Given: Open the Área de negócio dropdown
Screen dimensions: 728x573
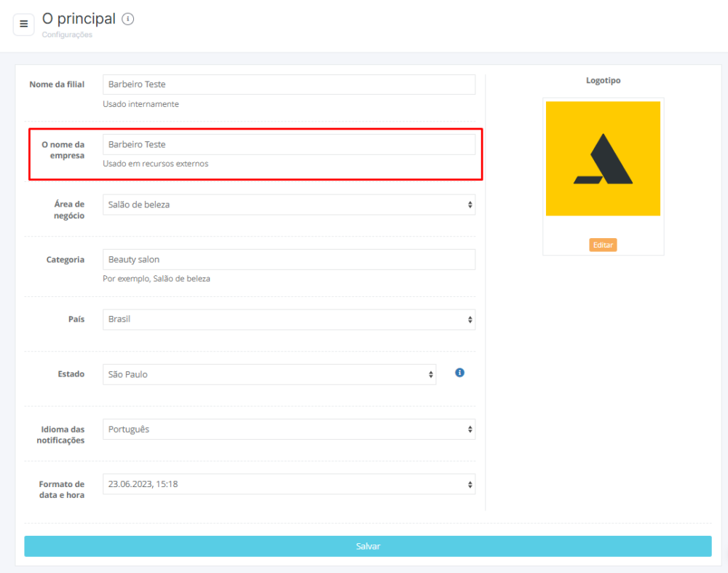Looking at the screenshot, I should coord(289,205).
